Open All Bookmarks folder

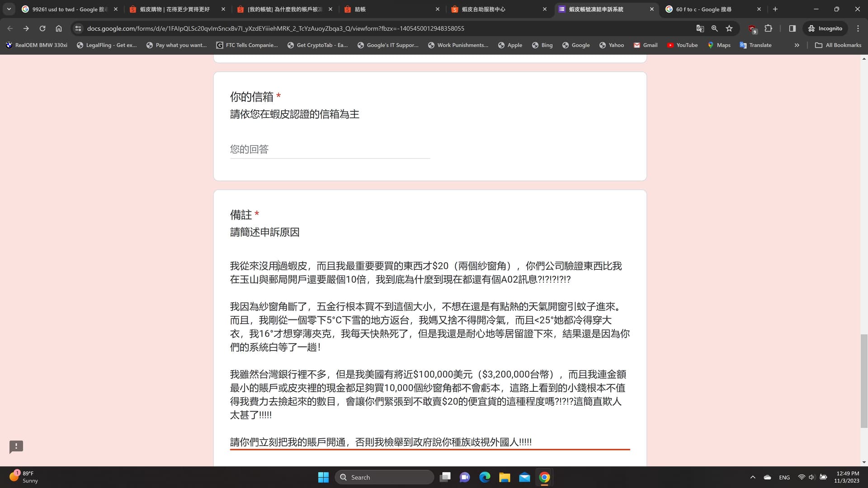(838, 45)
